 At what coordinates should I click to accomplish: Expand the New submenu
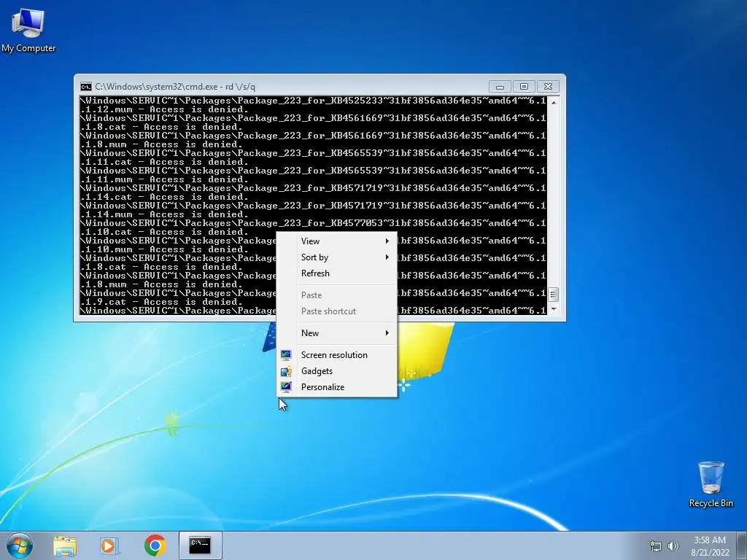(337, 332)
